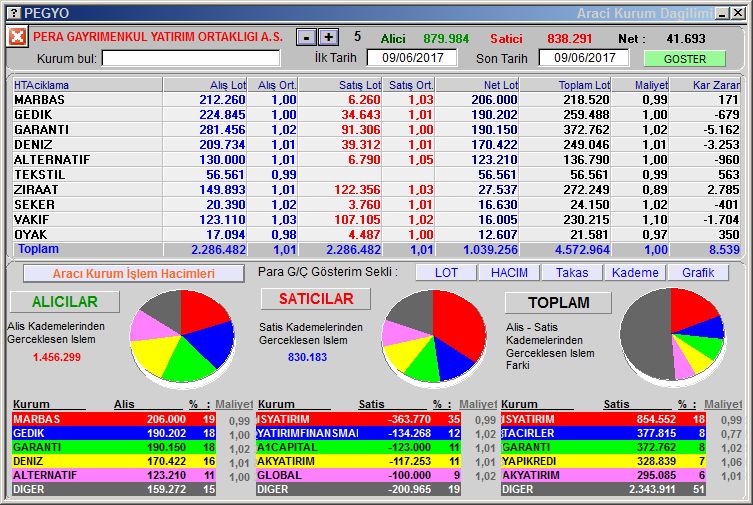Sort by the Toplam Lot column header
Image resolution: width=753 pixels, height=505 pixels.
[565, 85]
